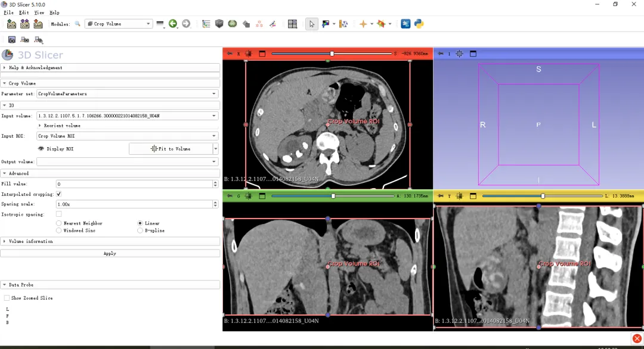Click the SAVE scene icon
Viewport: 644px width, 349px height.
coord(38,24)
